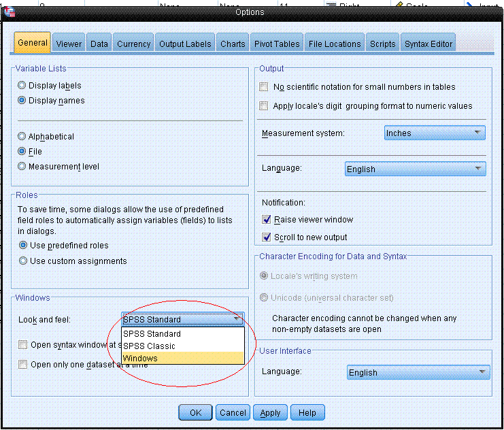Open the User Interface Language dropdown
Viewport: 504px width, 430px height.
[418, 373]
